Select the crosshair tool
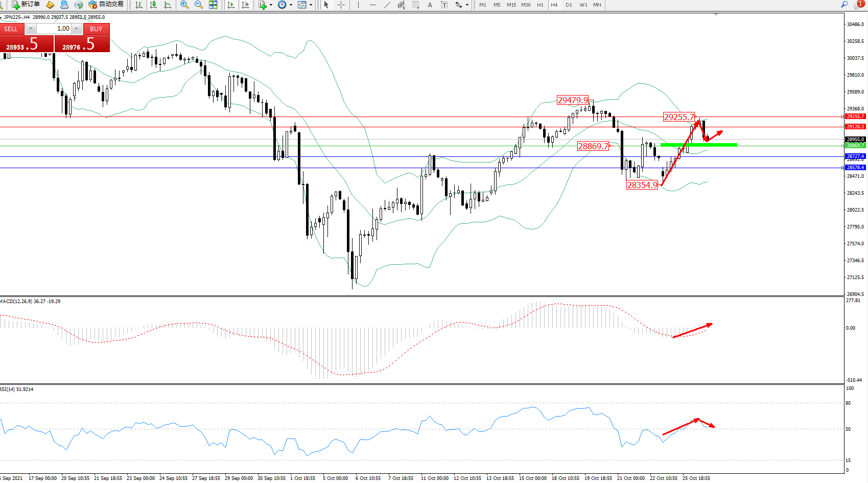 (341, 5)
